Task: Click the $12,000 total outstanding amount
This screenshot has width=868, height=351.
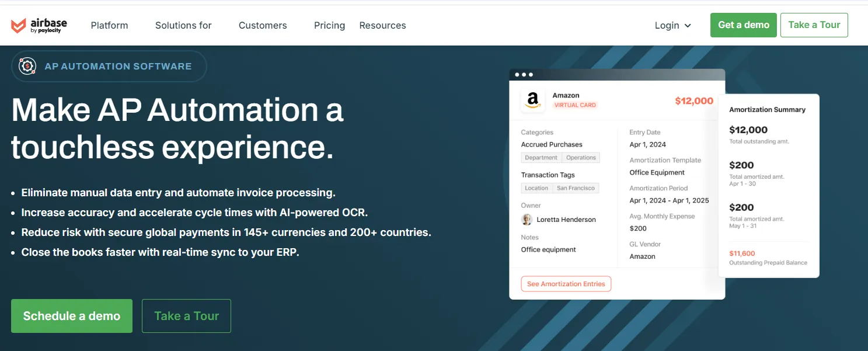Action: (x=748, y=130)
